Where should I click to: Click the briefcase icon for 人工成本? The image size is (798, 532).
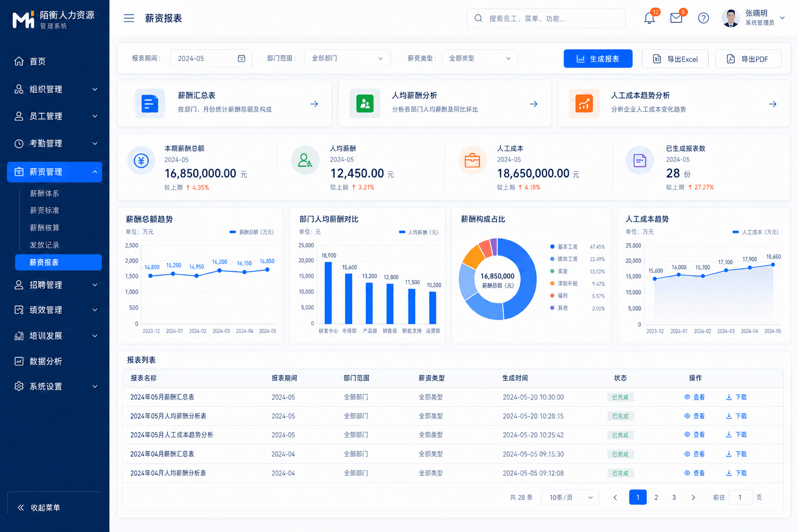click(x=472, y=161)
